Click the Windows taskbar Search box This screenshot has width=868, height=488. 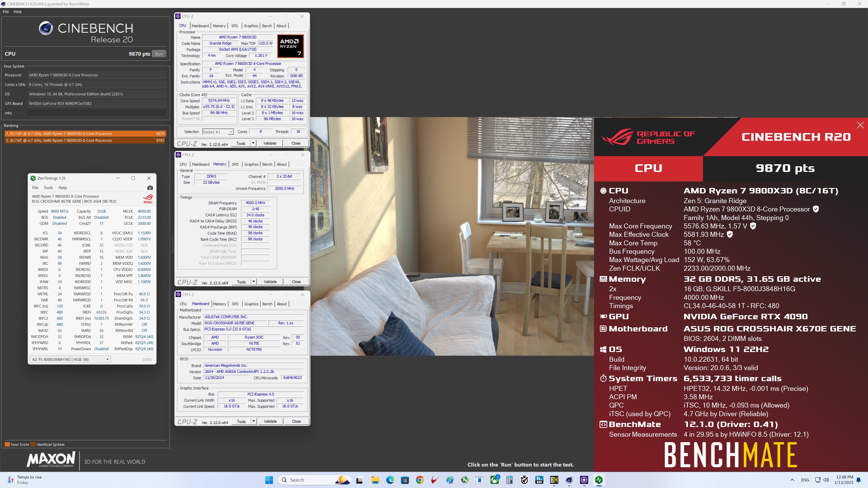[x=315, y=480]
